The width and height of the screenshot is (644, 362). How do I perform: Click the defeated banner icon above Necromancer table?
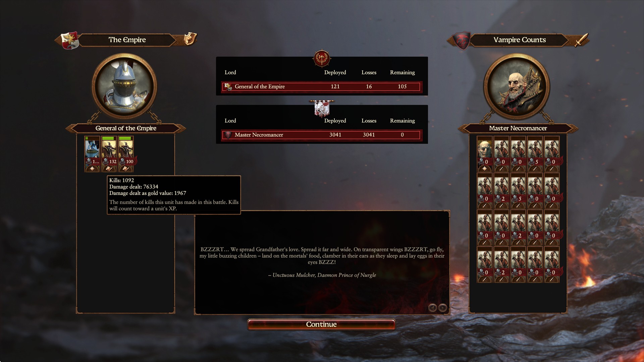click(x=322, y=109)
